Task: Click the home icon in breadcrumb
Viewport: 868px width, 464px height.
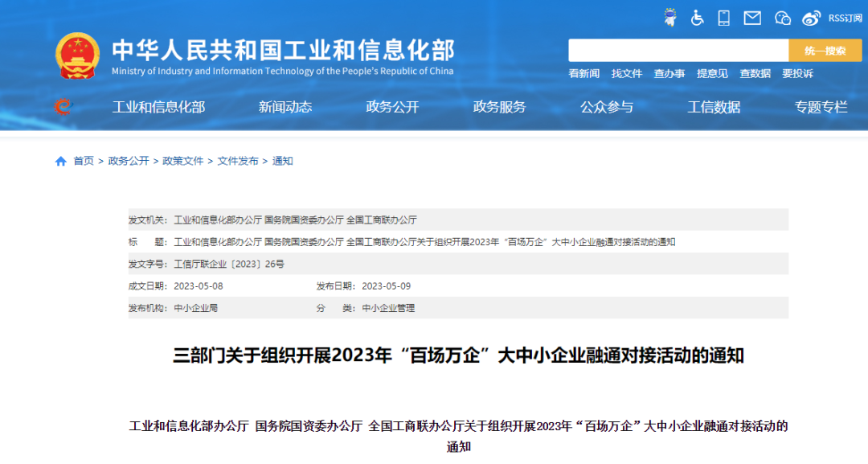Action: 61,161
